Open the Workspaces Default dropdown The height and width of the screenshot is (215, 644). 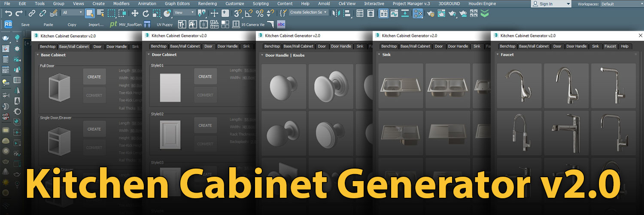621,4
